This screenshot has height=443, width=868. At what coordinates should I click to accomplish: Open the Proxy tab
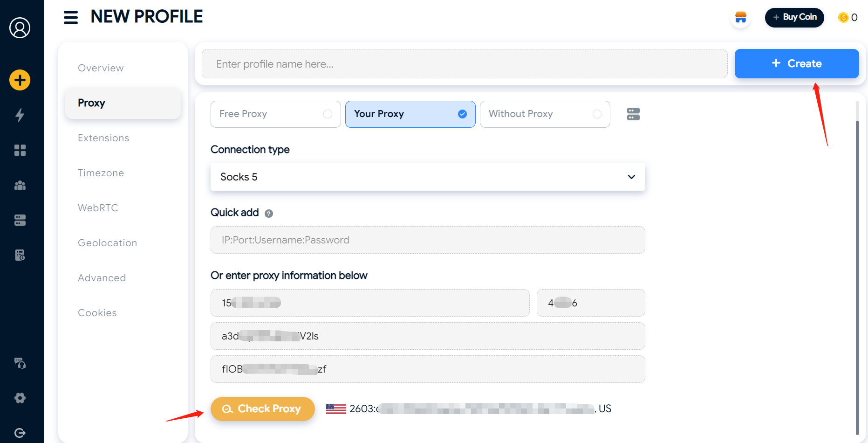(123, 103)
